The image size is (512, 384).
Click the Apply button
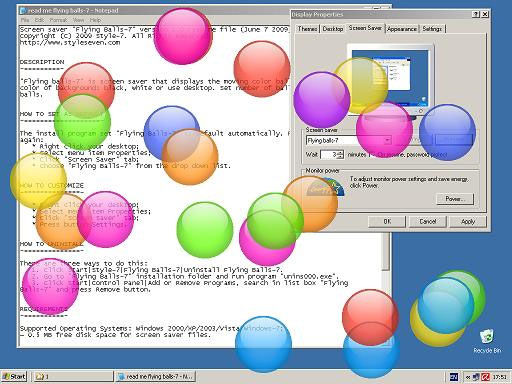coord(468,222)
